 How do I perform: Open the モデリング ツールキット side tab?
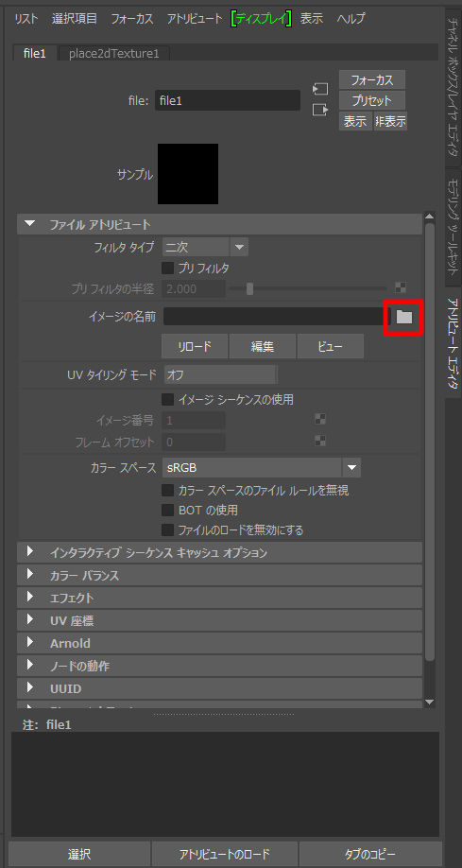453,225
